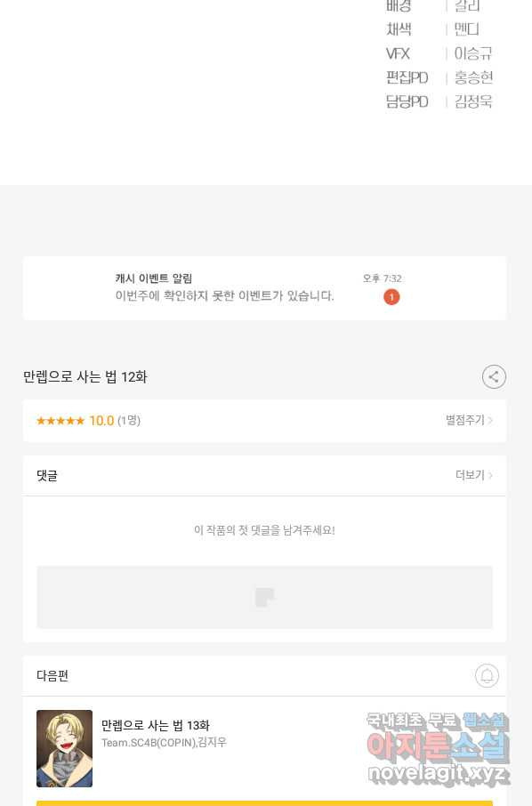
Task: Click the sticker icon in comment box
Action: 265,597
